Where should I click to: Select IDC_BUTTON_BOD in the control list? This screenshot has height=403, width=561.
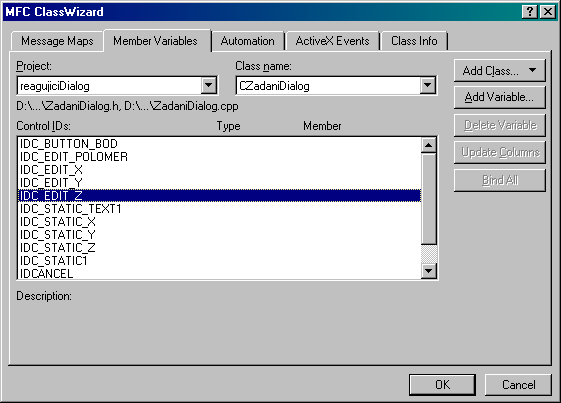219,144
